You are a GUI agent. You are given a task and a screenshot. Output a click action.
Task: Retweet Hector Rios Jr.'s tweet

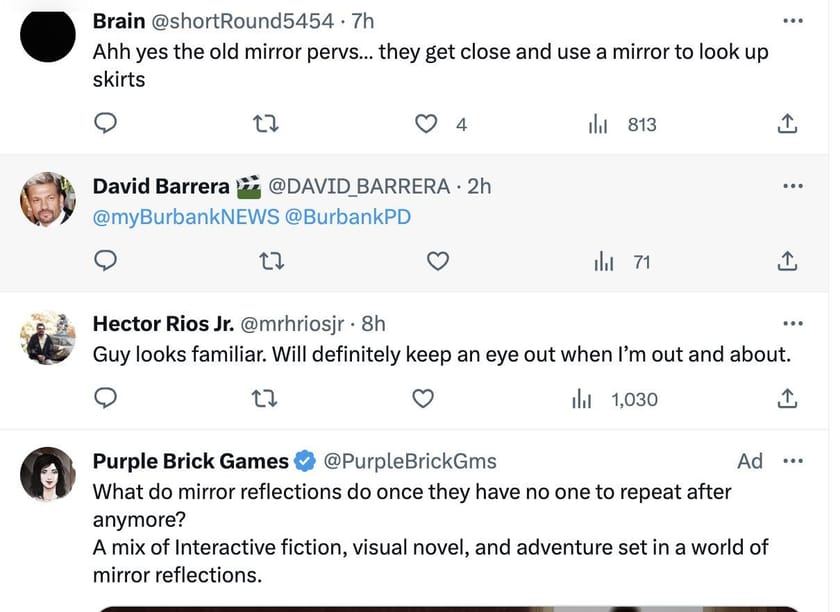(x=265, y=399)
